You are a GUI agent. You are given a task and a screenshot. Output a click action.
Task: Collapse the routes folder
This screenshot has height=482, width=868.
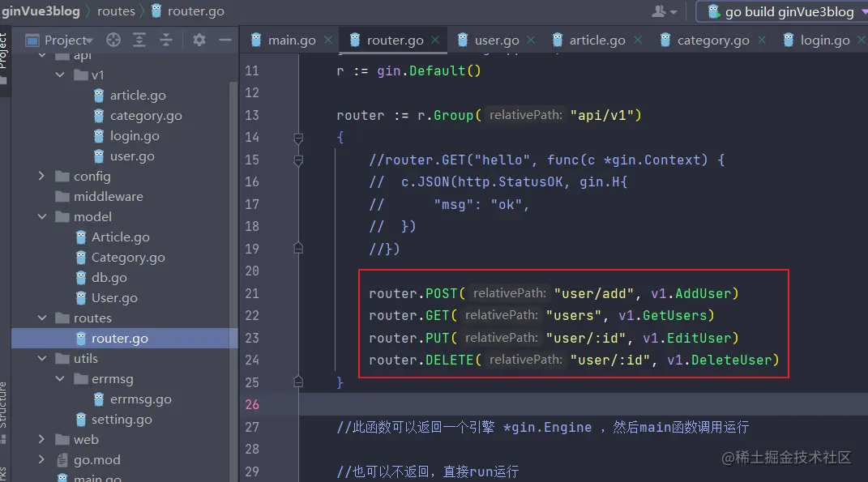[41, 318]
